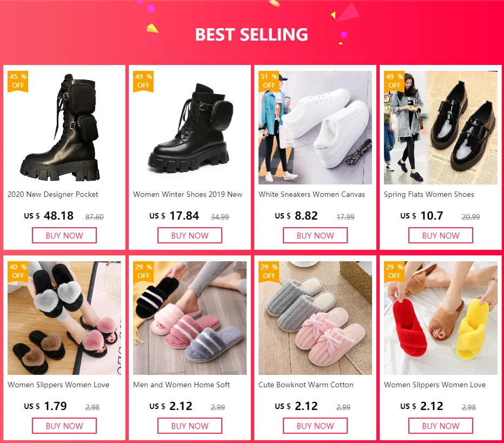This screenshot has height=443, width=504.
Task: Open the tall black pocket boot image
Action: pyautogui.click(x=64, y=128)
